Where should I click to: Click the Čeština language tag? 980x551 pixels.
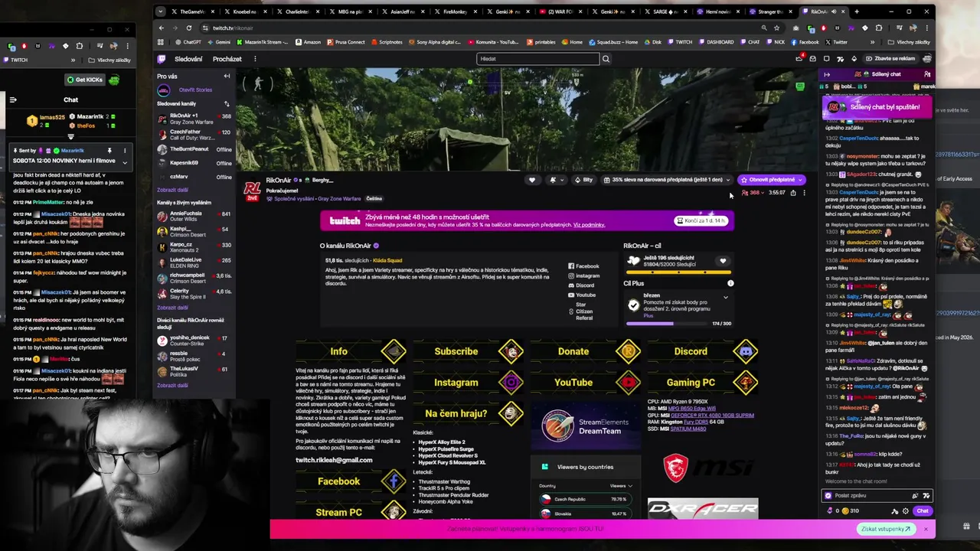[x=374, y=199]
